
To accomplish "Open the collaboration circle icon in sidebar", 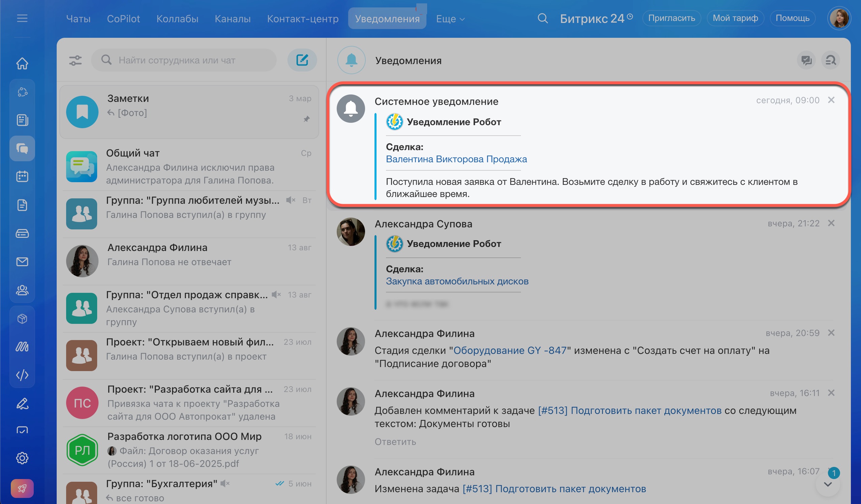I will (x=22, y=92).
